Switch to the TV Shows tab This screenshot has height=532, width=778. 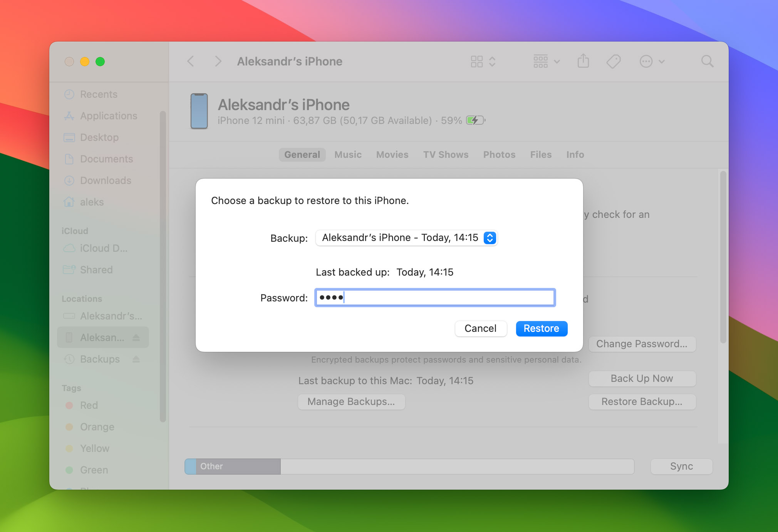[x=446, y=155]
